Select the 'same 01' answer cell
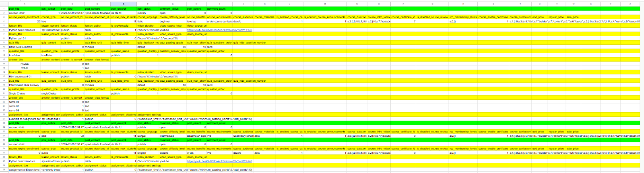This screenshot has height=173, width=644. (x=24, y=102)
